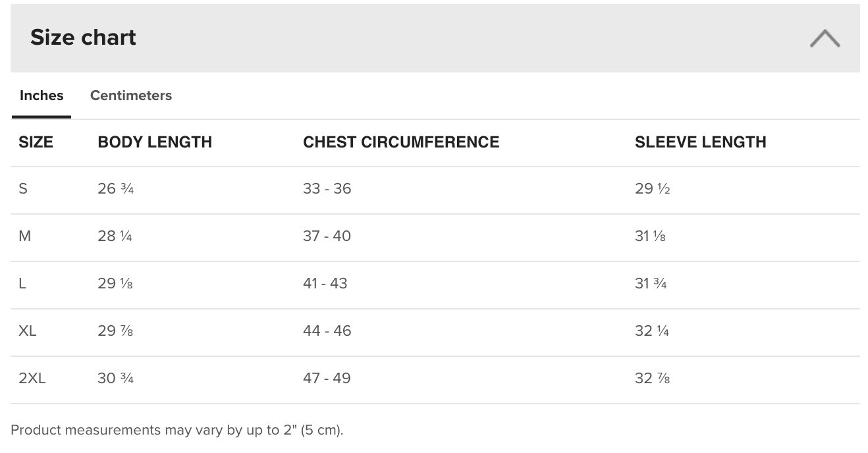Select the M size row label
The image size is (868, 453).
[x=25, y=236]
